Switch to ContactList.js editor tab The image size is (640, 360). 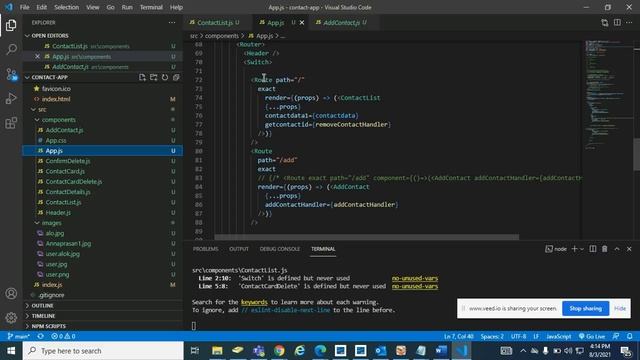(x=215, y=22)
